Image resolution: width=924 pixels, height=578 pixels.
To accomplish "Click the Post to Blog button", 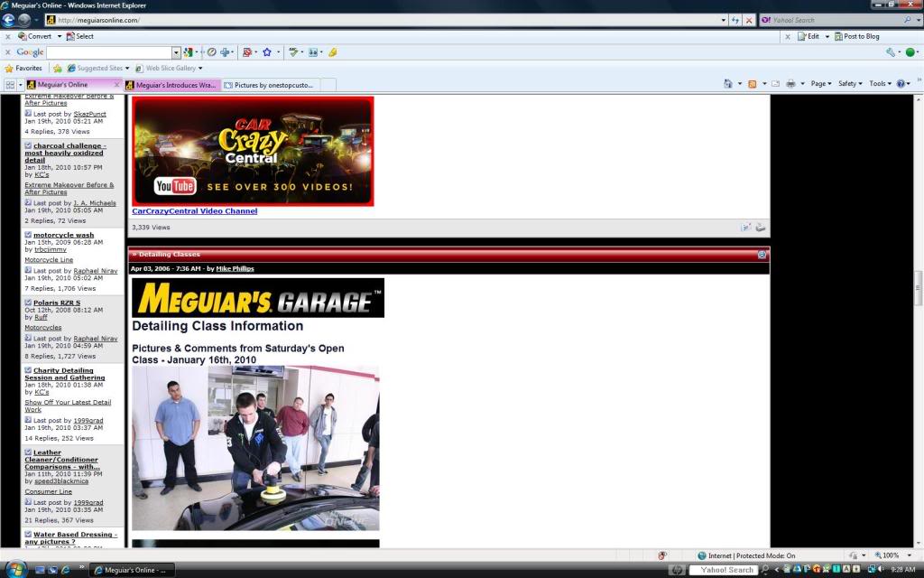I will tap(857, 36).
